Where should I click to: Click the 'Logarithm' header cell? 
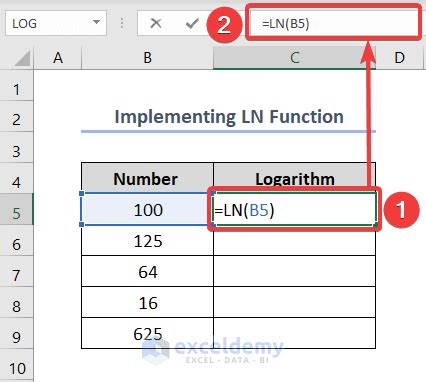(x=294, y=178)
